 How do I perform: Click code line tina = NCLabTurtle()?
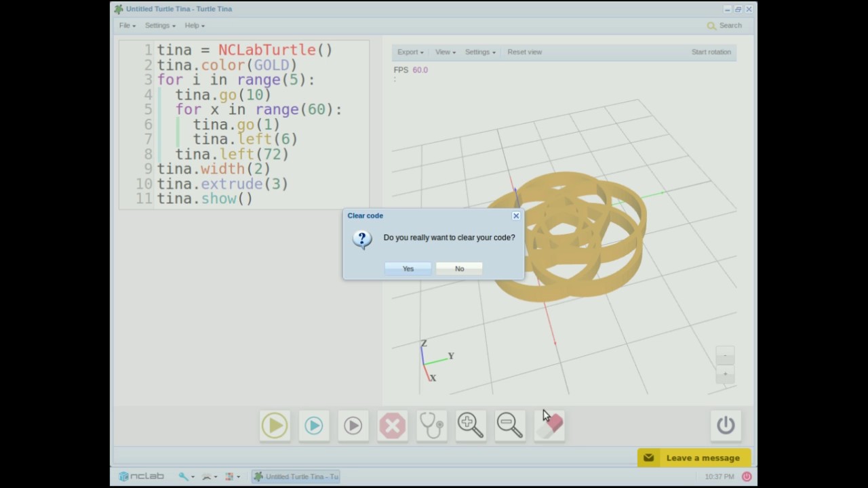point(245,50)
